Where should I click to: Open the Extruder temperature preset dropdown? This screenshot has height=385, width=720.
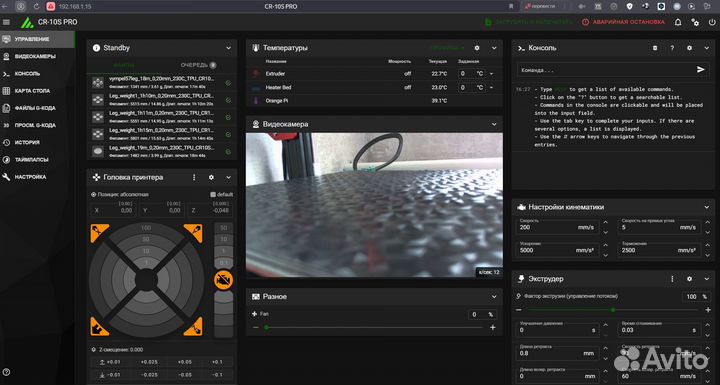click(491, 74)
